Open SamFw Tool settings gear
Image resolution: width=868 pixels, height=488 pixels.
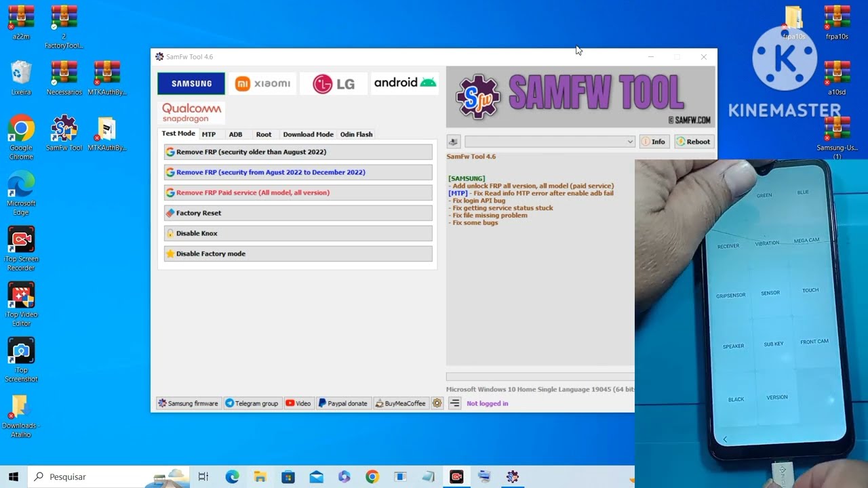437,403
